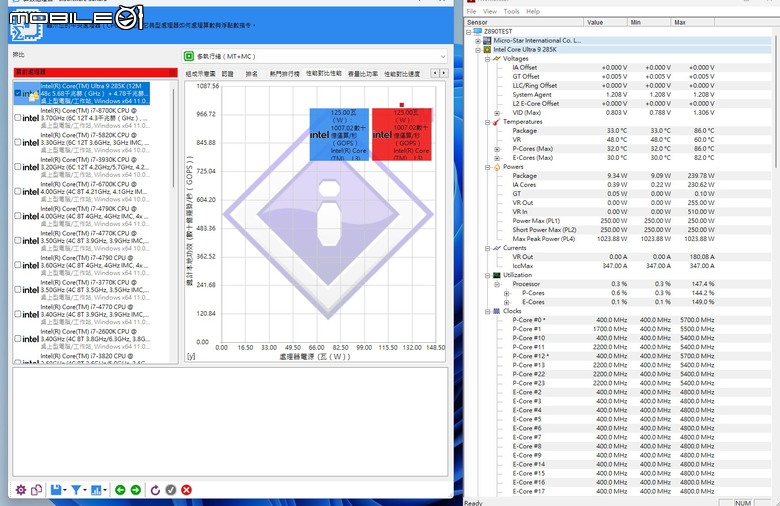Screen dimensions: 780x506
Task: Go forward with green right arrow
Action: pyautogui.click(x=135, y=490)
